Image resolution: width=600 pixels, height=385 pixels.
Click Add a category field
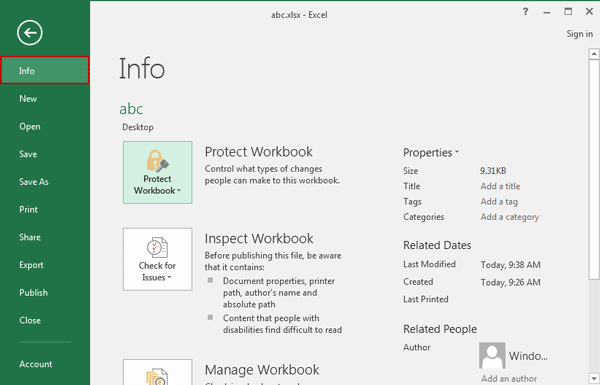coord(510,217)
